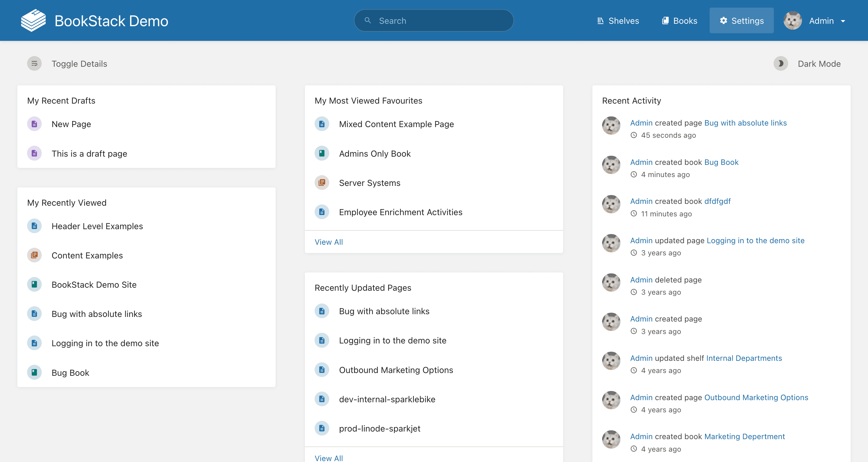
Task: Click the Toggle Details icon
Action: tap(34, 63)
